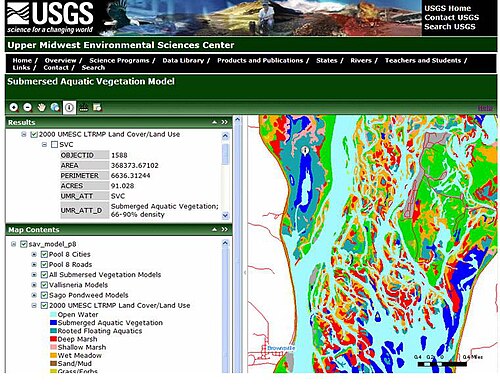Select the Zoom In tool
The height and width of the screenshot is (385, 500).
click(x=14, y=107)
